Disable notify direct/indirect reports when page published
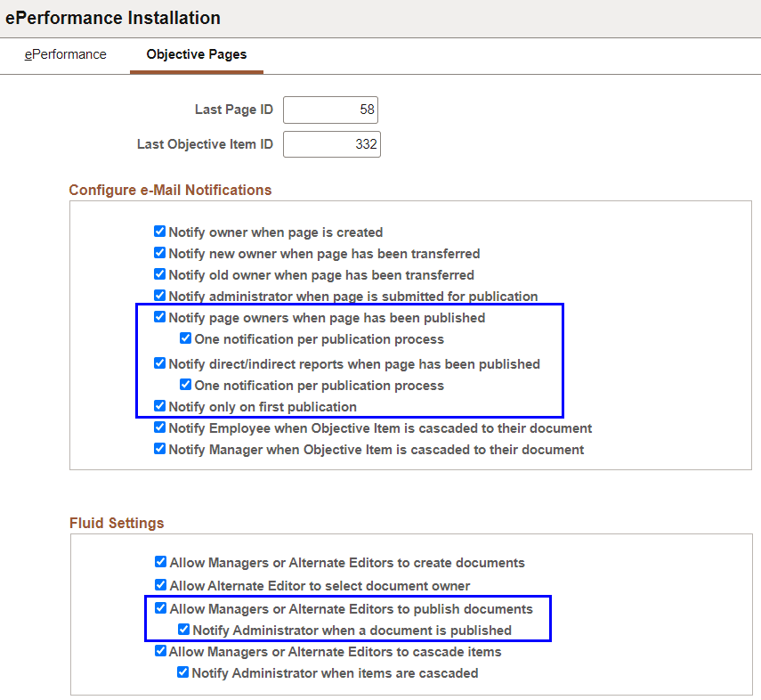The image size is (761, 700). pyautogui.click(x=160, y=363)
